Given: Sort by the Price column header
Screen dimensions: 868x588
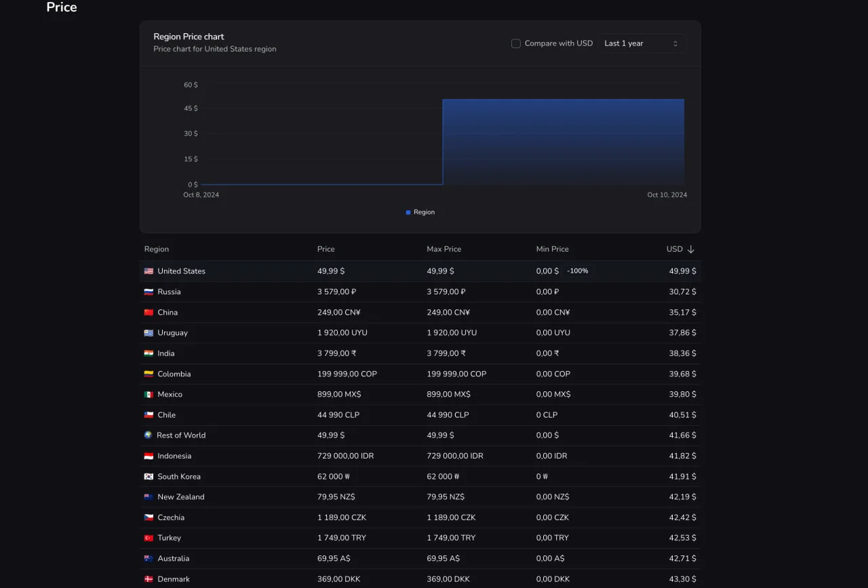Looking at the screenshot, I should click(325, 250).
